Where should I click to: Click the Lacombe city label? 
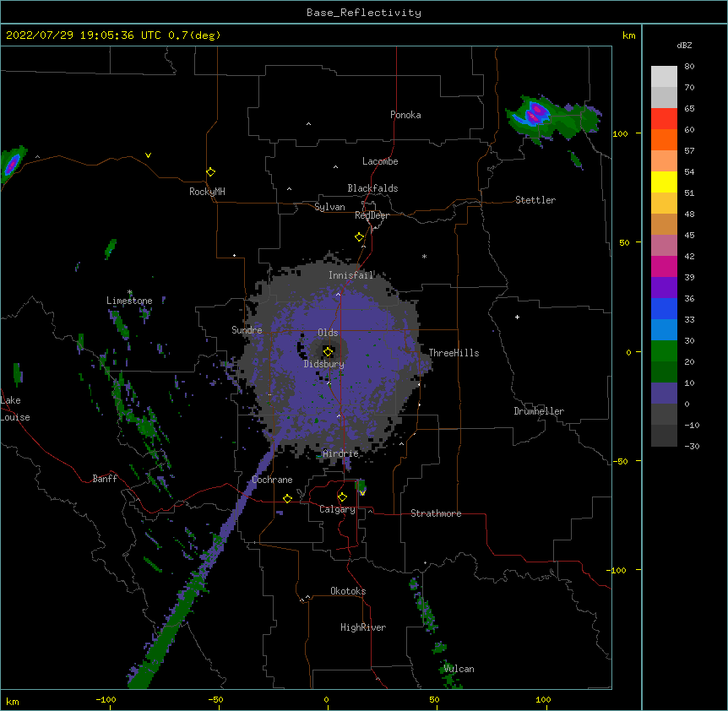tap(380, 161)
